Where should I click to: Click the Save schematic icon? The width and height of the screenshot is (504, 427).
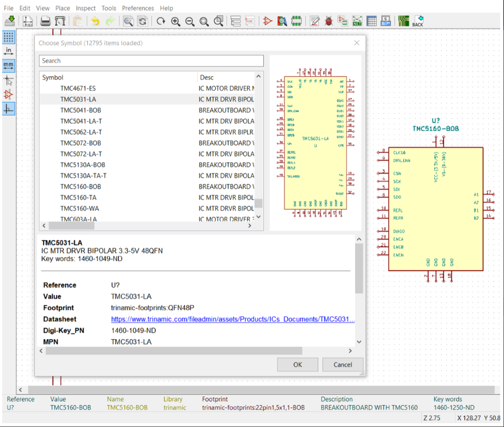click(10, 21)
